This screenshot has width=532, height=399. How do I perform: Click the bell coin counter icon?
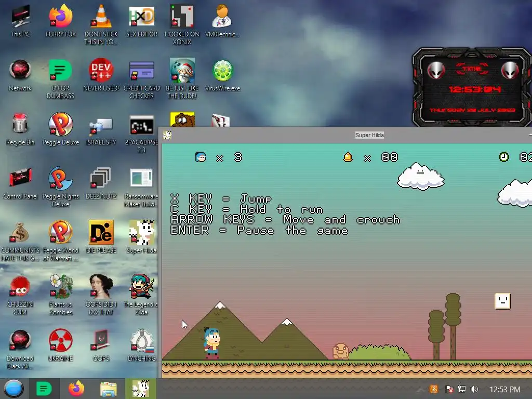tap(348, 157)
